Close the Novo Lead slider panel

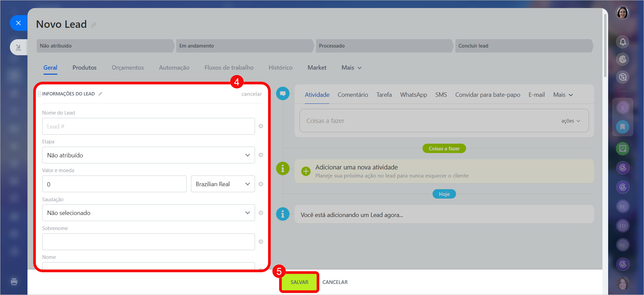(x=18, y=23)
